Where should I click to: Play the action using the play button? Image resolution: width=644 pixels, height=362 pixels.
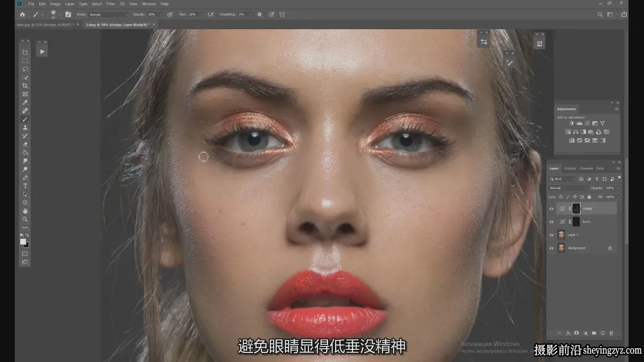point(42,51)
